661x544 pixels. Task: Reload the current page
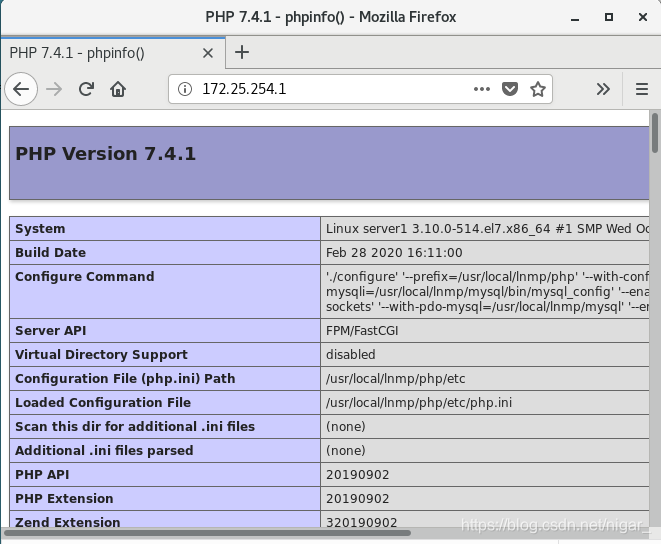coord(86,89)
